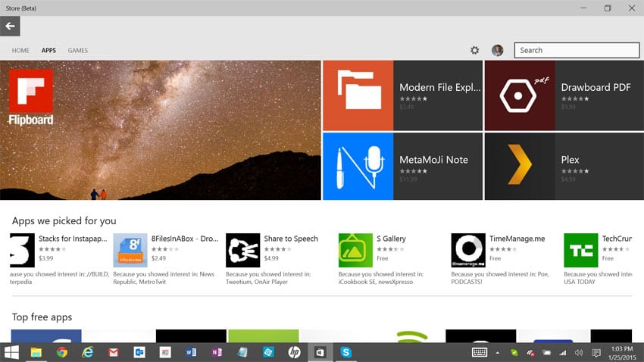This screenshot has height=362, width=644.
Task: Select the APPS tab
Action: click(48, 51)
